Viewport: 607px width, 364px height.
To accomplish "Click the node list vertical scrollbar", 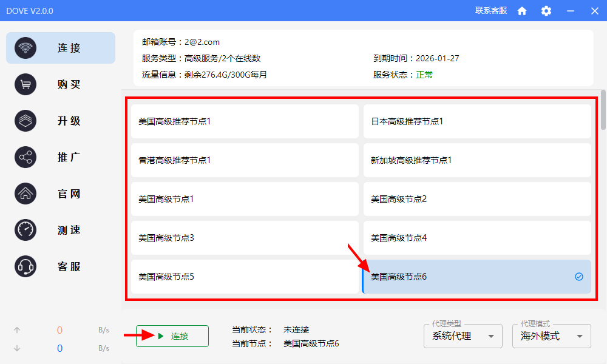I will point(603,110).
